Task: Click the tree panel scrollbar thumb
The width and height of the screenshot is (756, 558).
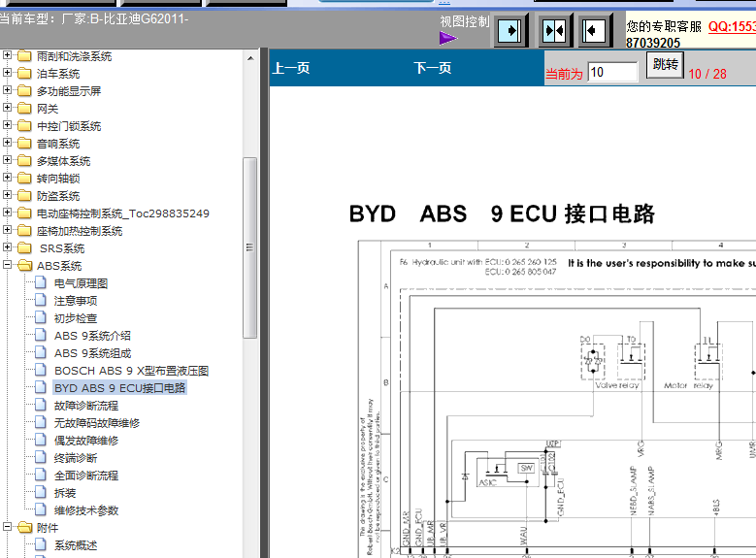Action: click(249, 247)
